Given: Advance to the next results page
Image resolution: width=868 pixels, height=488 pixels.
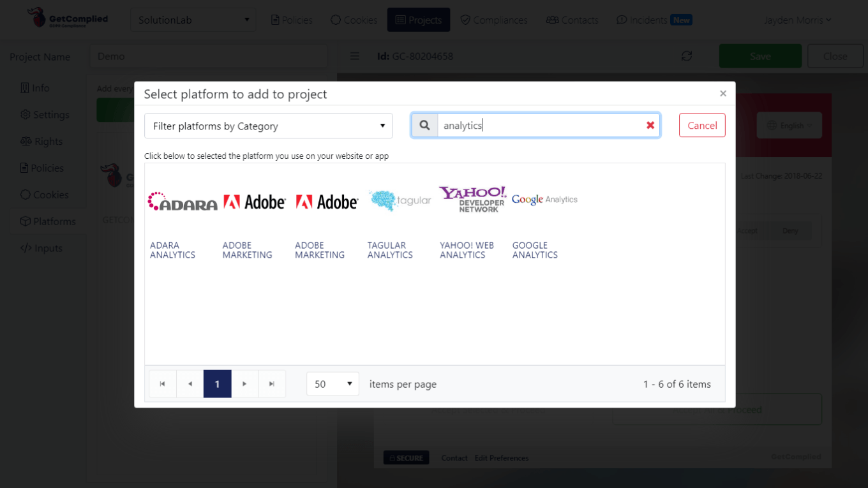Looking at the screenshot, I should [x=244, y=384].
